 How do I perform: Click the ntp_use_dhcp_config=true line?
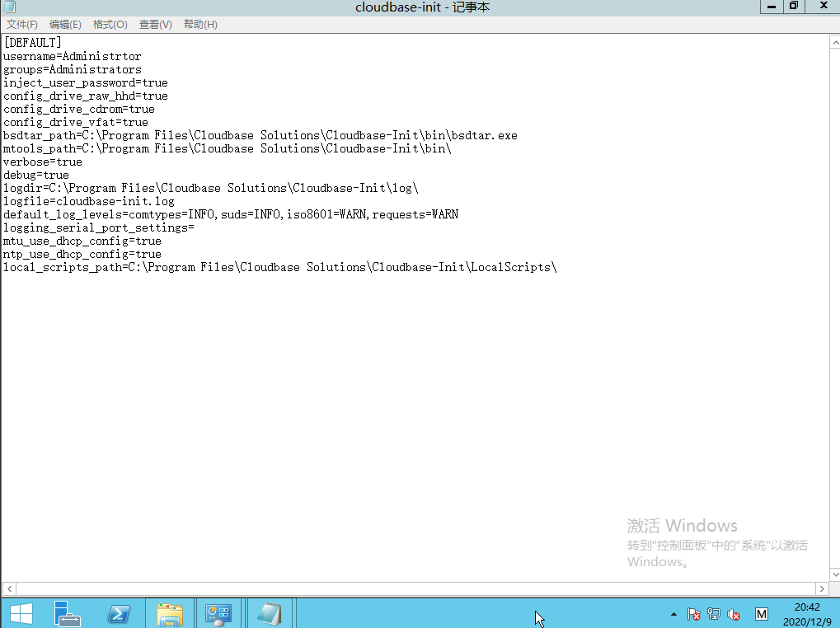point(82,255)
